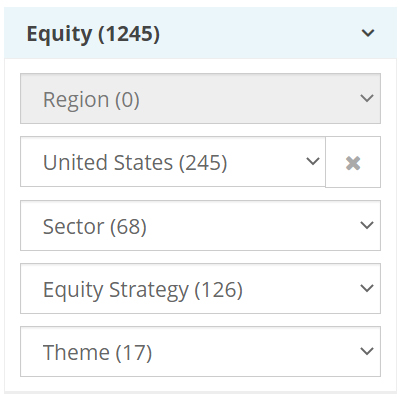Click the Equity Strategy (126) label text
The height and width of the screenshot is (398, 399).
[x=143, y=290]
